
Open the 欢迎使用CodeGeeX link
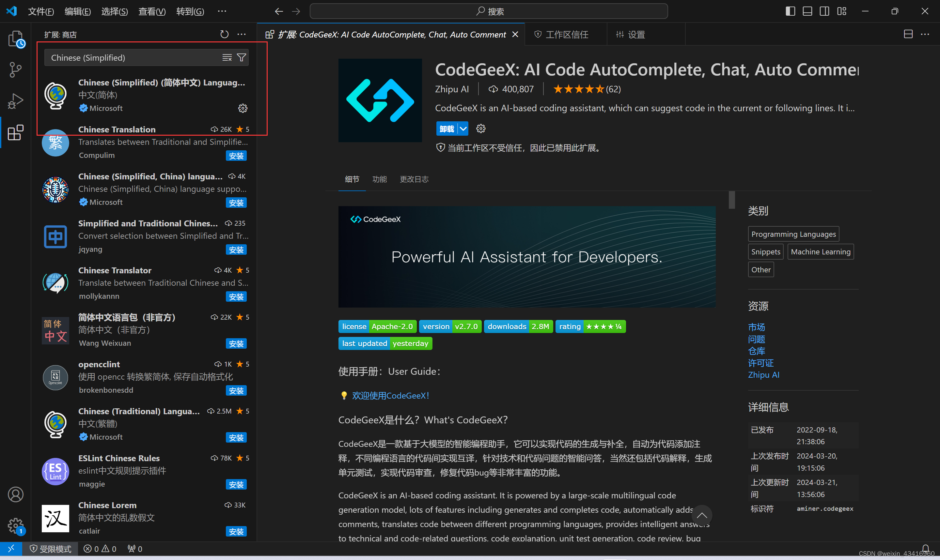coord(390,396)
